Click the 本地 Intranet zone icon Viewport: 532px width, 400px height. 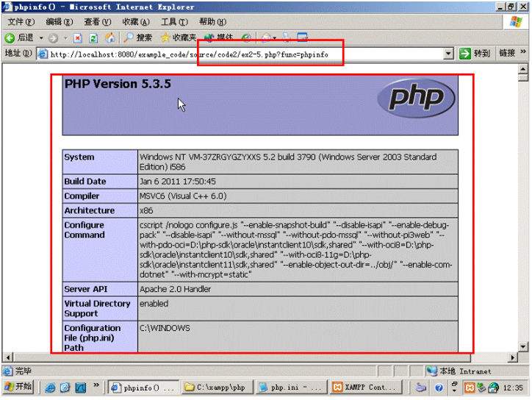[431, 371]
